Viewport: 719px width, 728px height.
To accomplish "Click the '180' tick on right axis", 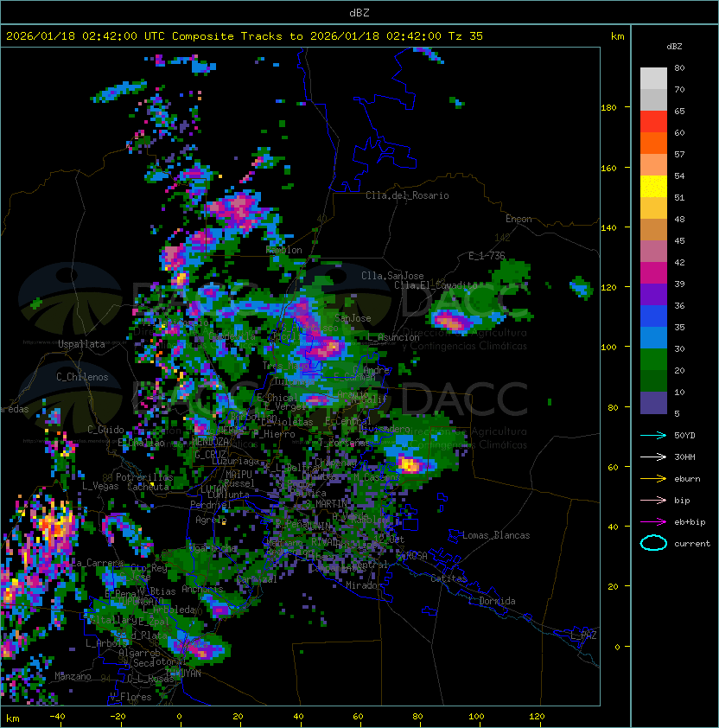I will (608, 108).
